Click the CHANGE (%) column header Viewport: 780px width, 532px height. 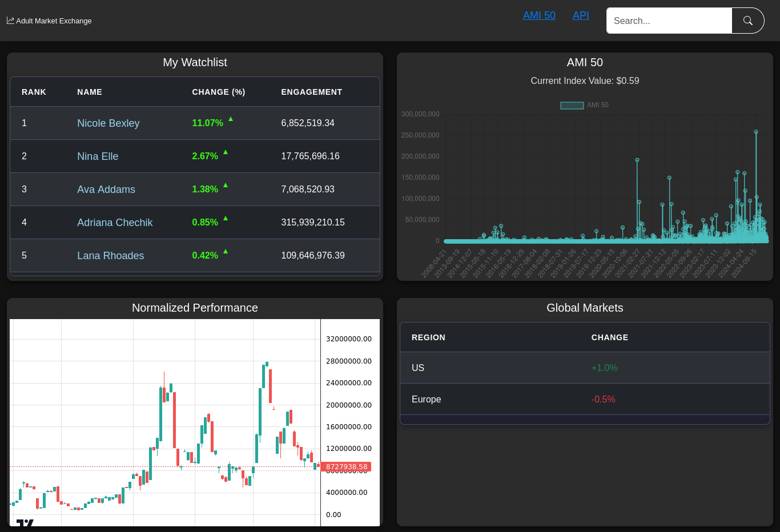219,92
